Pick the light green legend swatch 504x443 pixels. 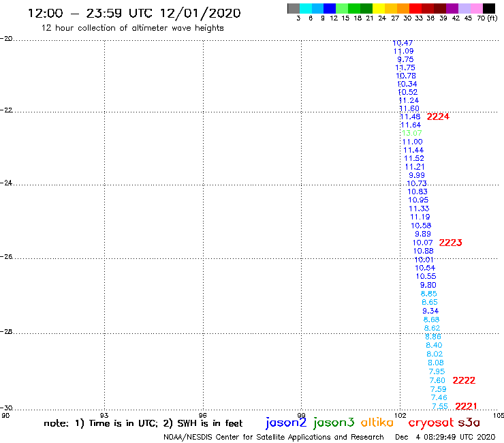point(342,9)
